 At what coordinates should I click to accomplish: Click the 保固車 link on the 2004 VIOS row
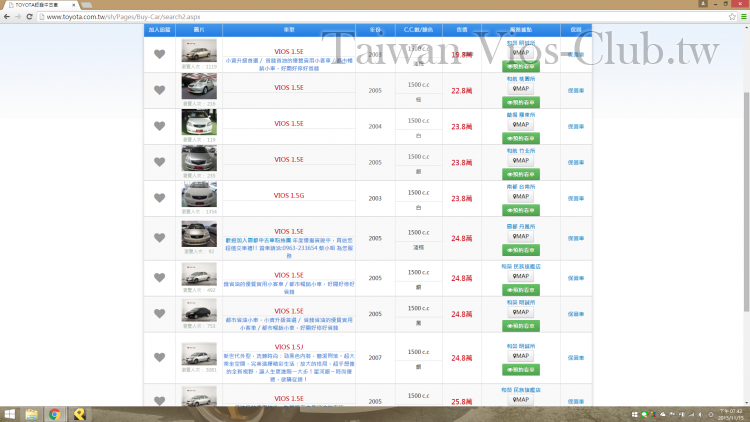point(576,126)
